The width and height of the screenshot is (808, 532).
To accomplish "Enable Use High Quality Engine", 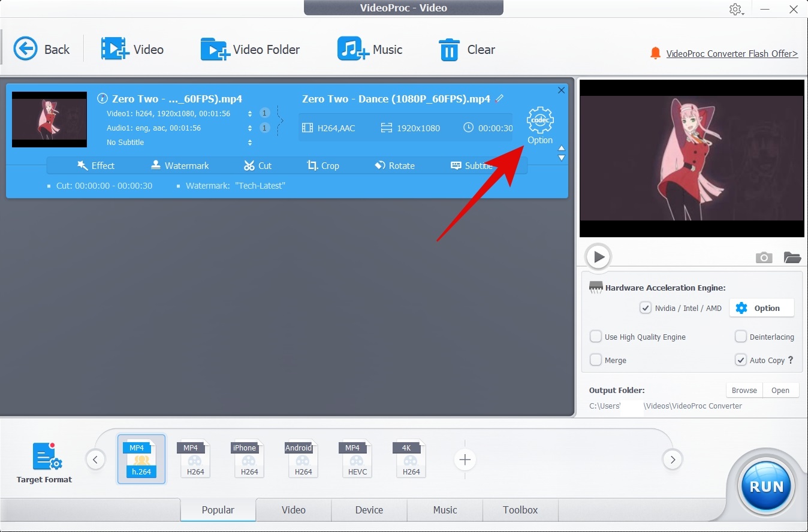I will pos(596,337).
